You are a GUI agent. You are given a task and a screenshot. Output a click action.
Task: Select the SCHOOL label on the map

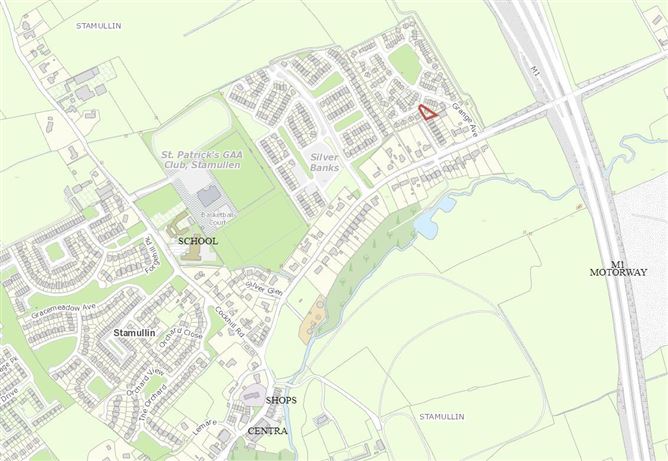(198, 241)
